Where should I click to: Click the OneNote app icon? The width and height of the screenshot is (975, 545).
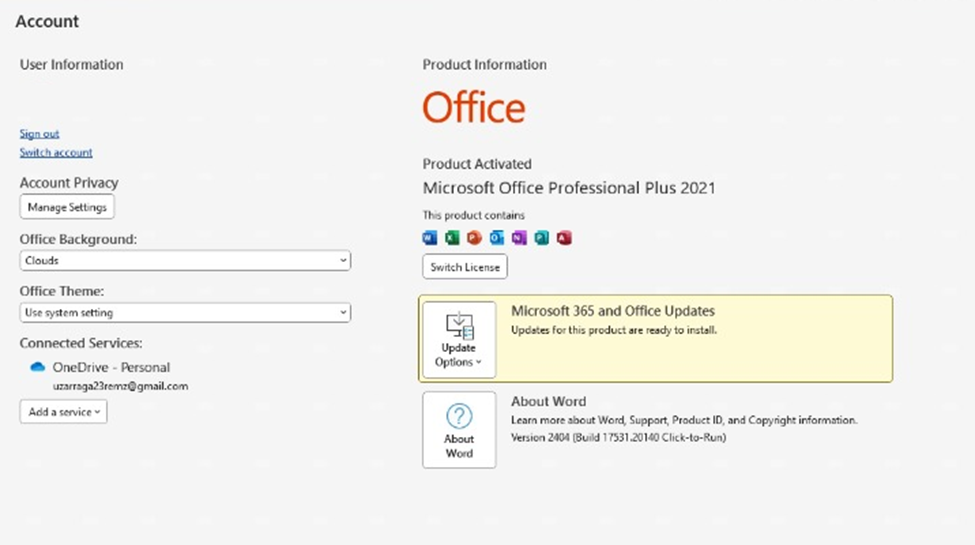[519, 238]
